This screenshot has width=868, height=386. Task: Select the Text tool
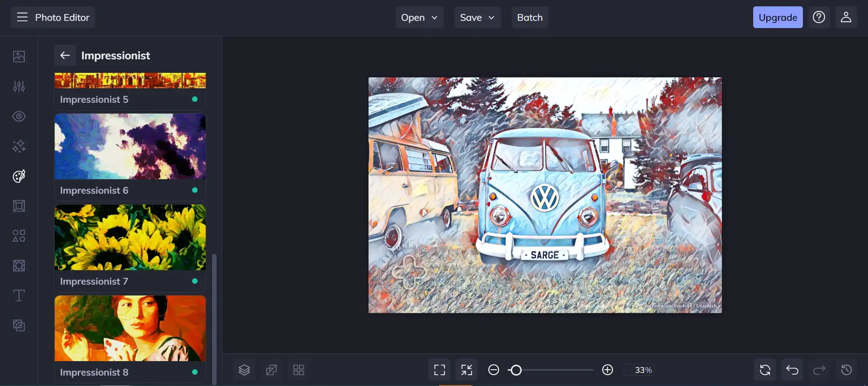coord(19,295)
